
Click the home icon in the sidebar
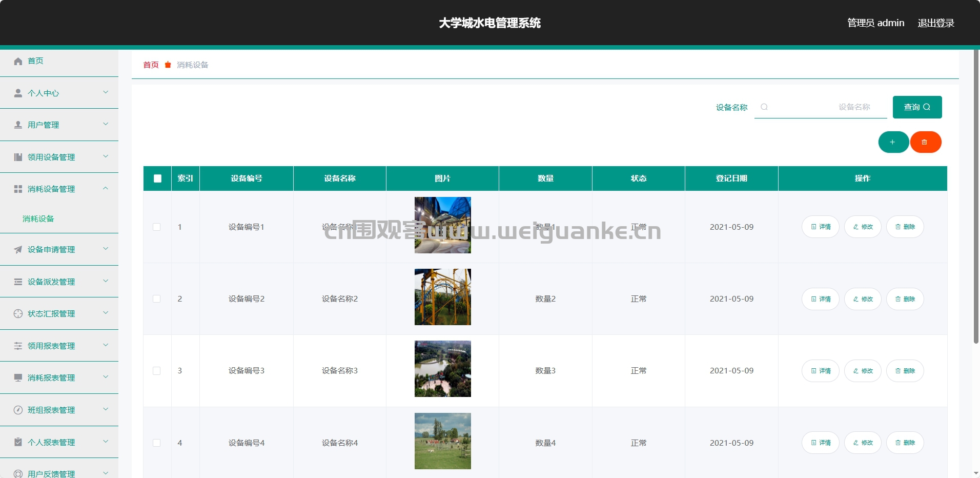tap(18, 61)
